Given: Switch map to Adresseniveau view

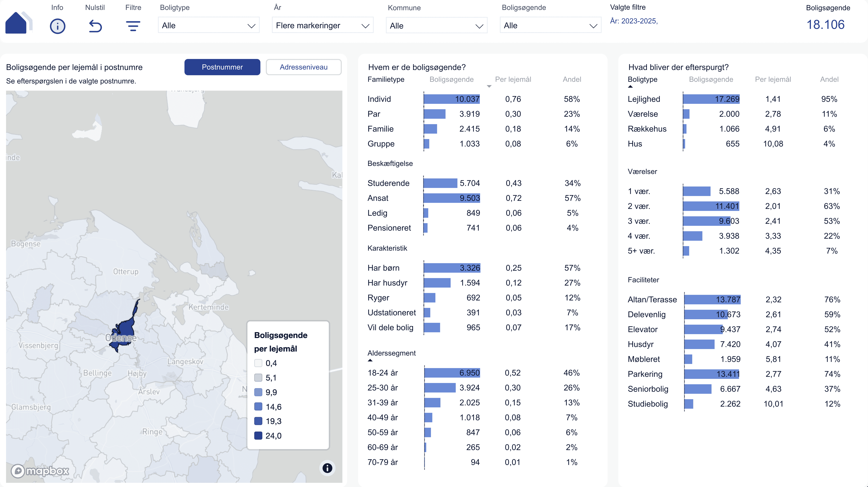Looking at the screenshot, I should [303, 67].
